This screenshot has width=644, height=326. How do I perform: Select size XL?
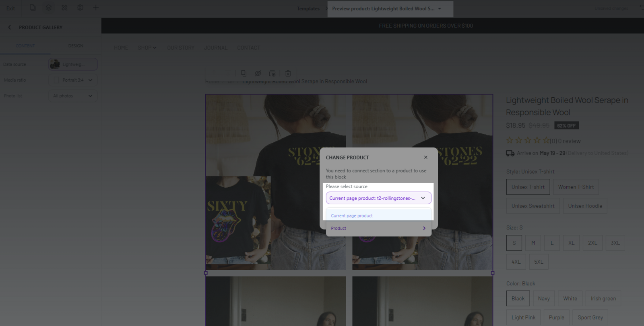[571, 243]
